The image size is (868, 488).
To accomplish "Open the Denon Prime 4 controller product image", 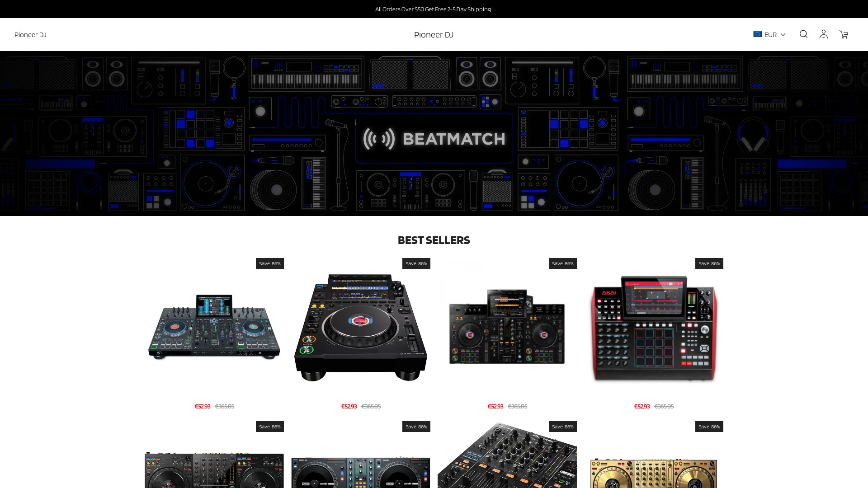I will 214,328.
